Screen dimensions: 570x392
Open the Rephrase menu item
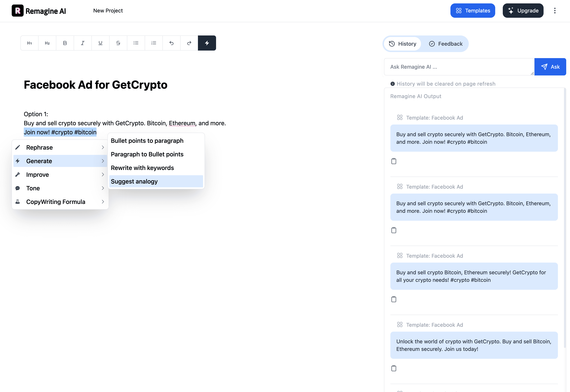pyautogui.click(x=60, y=147)
